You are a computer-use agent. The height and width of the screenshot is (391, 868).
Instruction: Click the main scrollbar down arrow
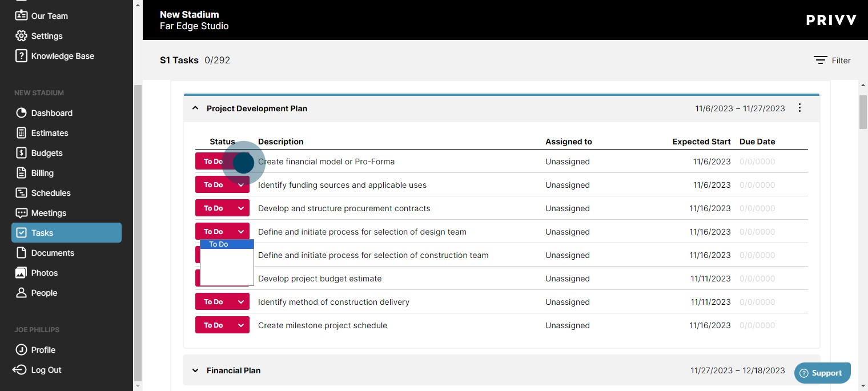tap(863, 386)
